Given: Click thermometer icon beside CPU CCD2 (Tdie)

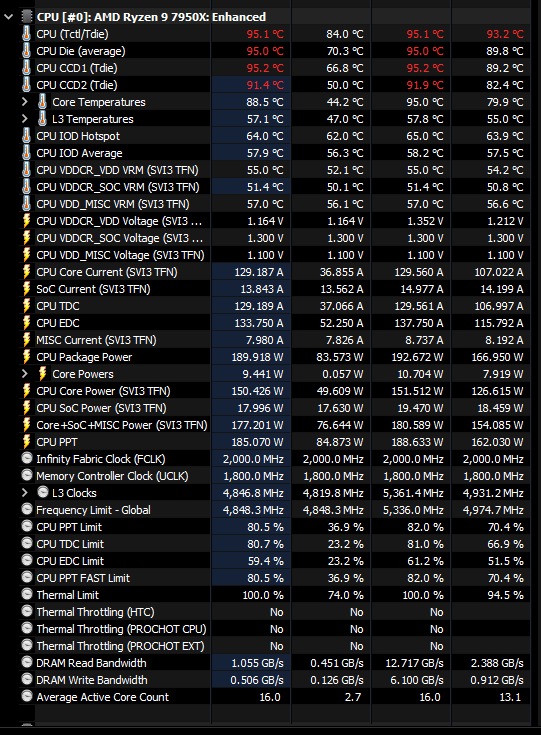Looking at the screenshot, I should 27,85.
